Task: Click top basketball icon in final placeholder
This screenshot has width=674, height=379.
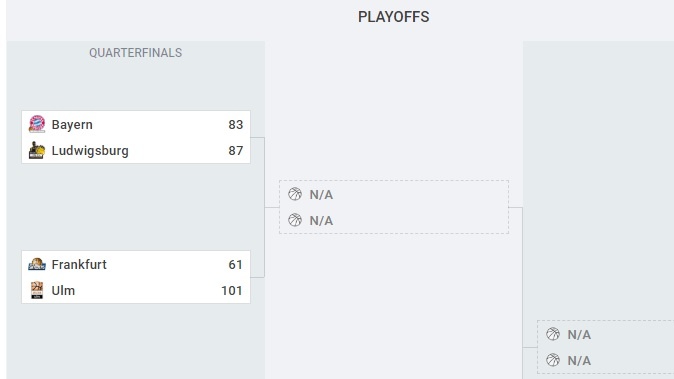Action: pyautogui.click(x=553, y=334)
